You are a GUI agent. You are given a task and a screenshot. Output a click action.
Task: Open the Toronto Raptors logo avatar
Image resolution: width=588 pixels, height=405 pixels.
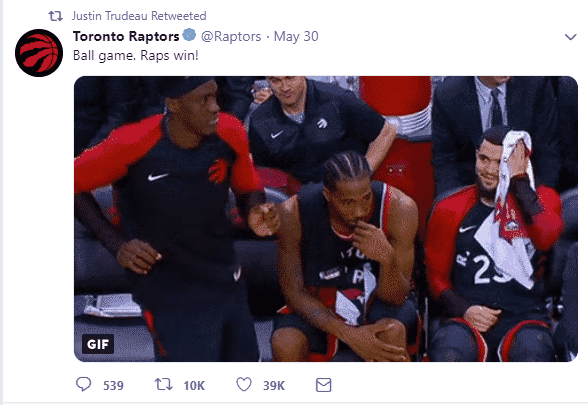tap(39, 53)
